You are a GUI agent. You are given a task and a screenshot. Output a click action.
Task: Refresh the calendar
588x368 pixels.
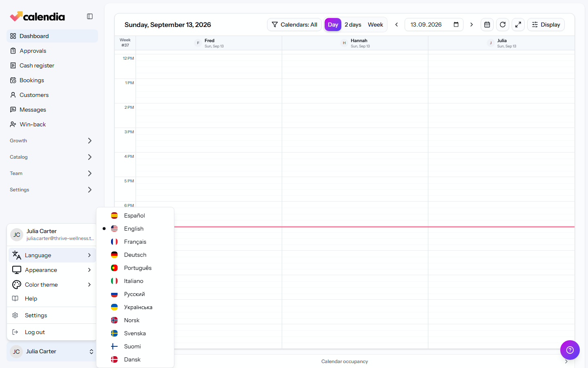pyautogui.click(x=503, y=25)
